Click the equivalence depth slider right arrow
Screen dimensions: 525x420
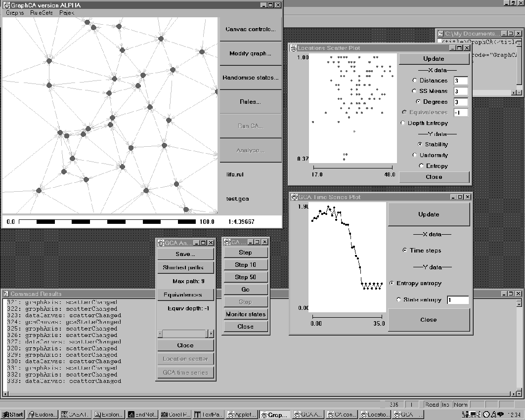pyautogui.click(x=211, y=334)
